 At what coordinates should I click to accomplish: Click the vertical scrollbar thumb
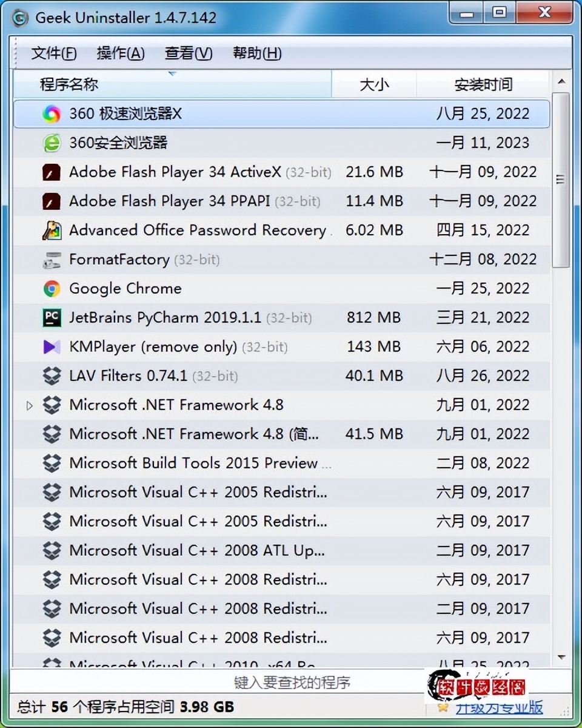click(561, 180)
